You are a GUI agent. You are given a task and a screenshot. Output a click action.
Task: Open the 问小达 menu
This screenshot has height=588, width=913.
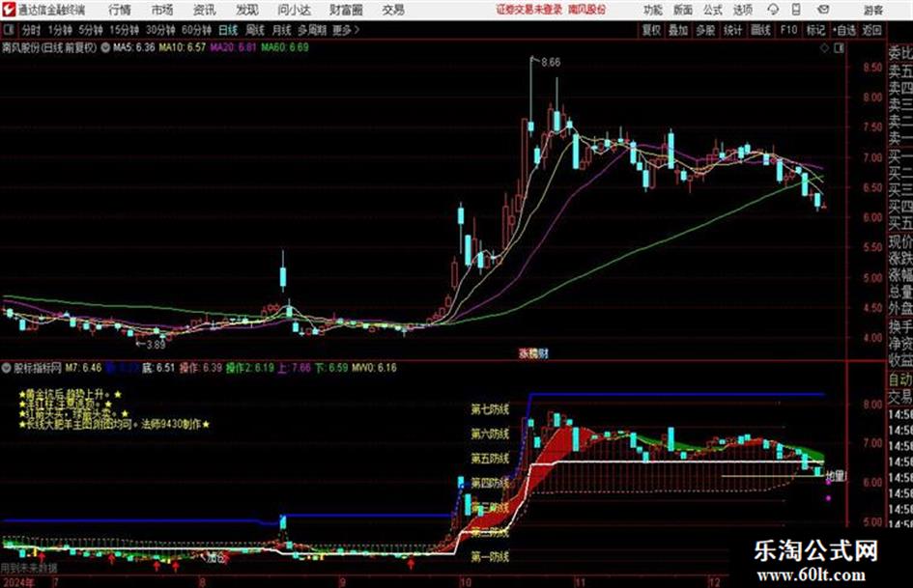click(295, 10)
